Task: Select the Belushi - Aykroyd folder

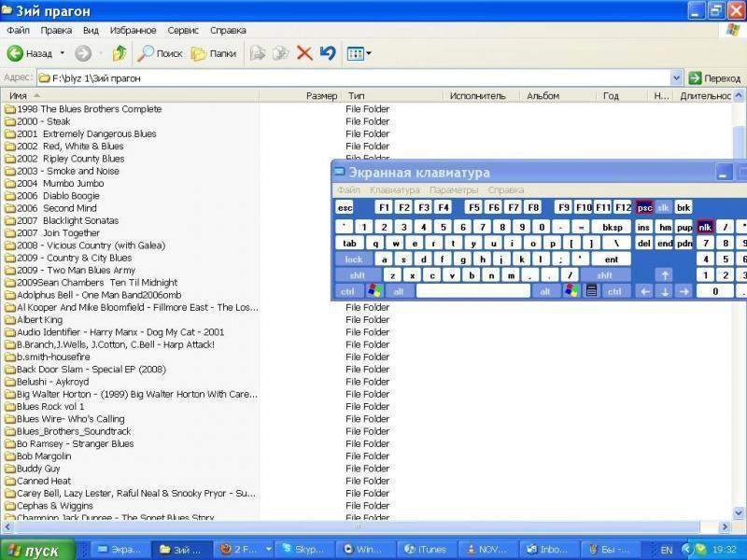Action: click(48, 382)
